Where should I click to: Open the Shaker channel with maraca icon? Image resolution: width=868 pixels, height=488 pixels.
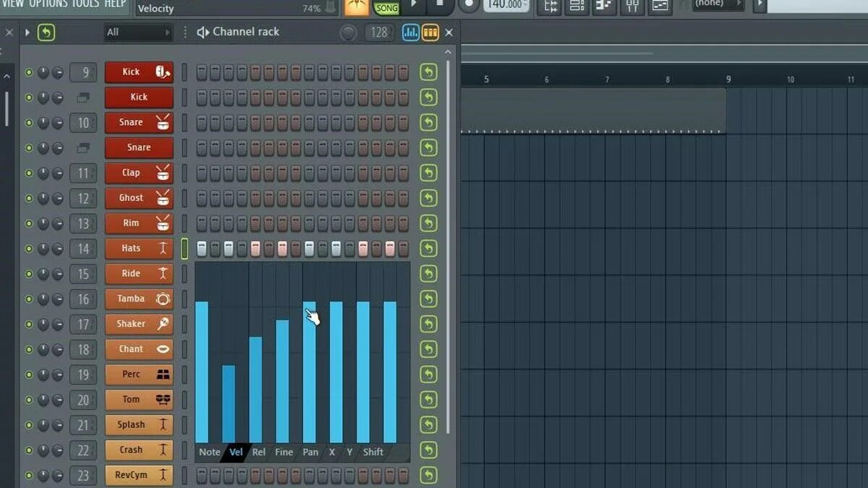139,324
